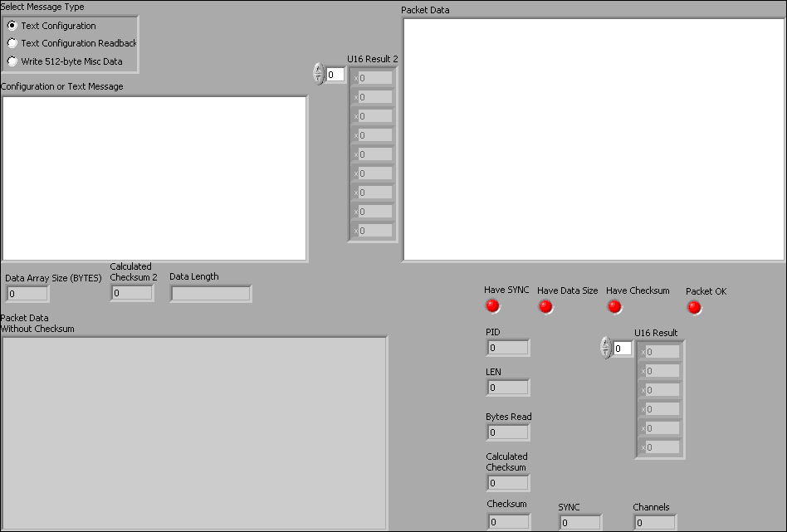Select the Write 512-byte Misc Data option
The height and width of the screenshot is (532, 787).
click(x=11, y=61)
